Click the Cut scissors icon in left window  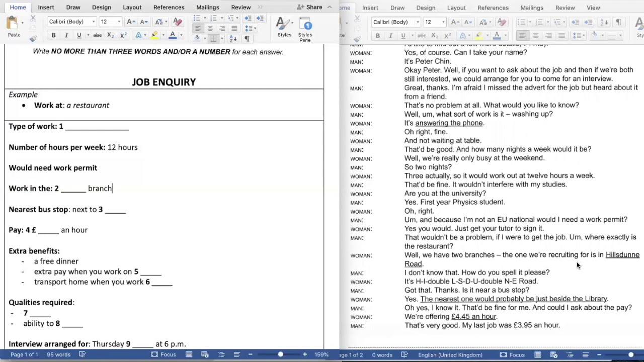[33, 19]
